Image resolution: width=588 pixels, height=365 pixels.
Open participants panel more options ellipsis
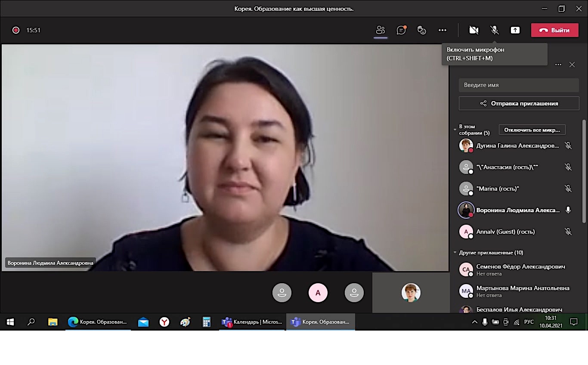pyautogui.click(x=558, y=65)
